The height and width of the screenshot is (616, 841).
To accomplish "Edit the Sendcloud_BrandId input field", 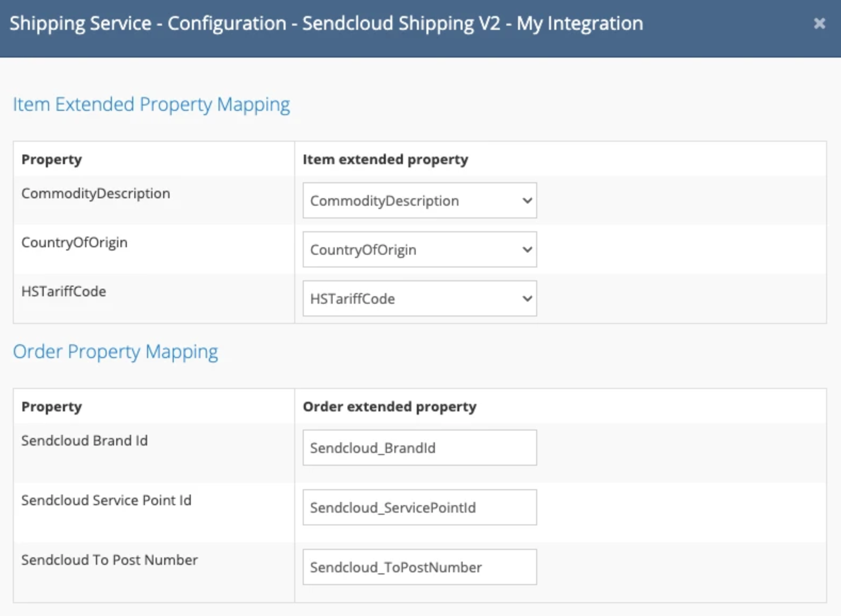I will tap(419, 448).
